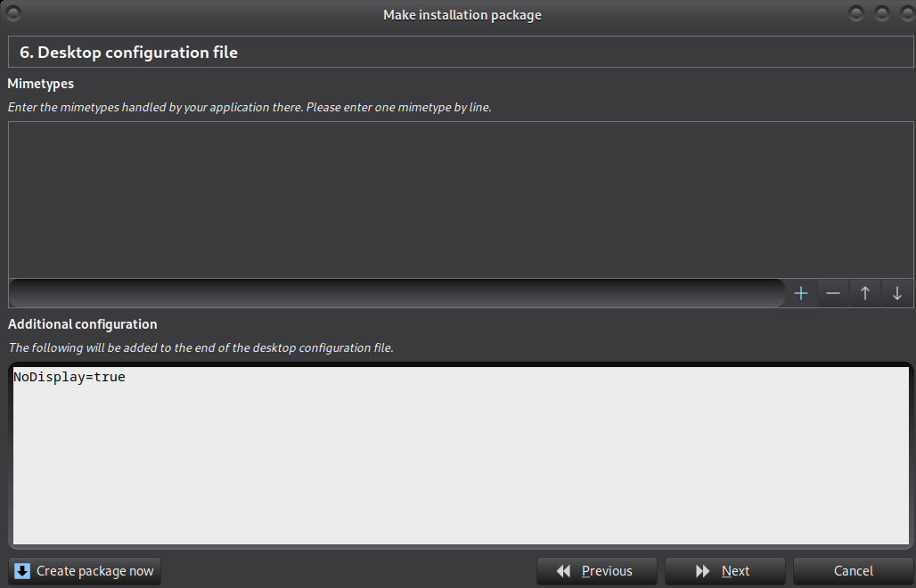Move mimetype down with down arrow
The height and width of the screenshot is (588, 916).
(x=897, y=293)
